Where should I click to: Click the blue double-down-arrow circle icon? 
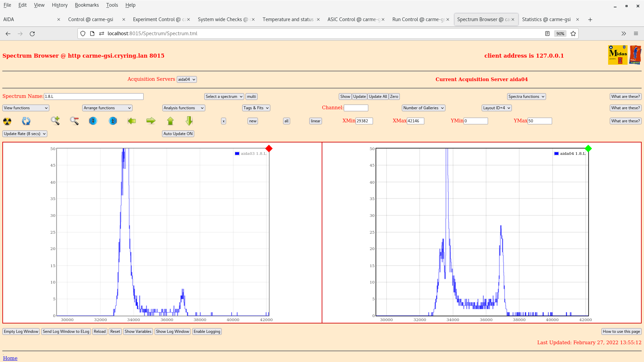pyautogui.click(x=93, y=121)
